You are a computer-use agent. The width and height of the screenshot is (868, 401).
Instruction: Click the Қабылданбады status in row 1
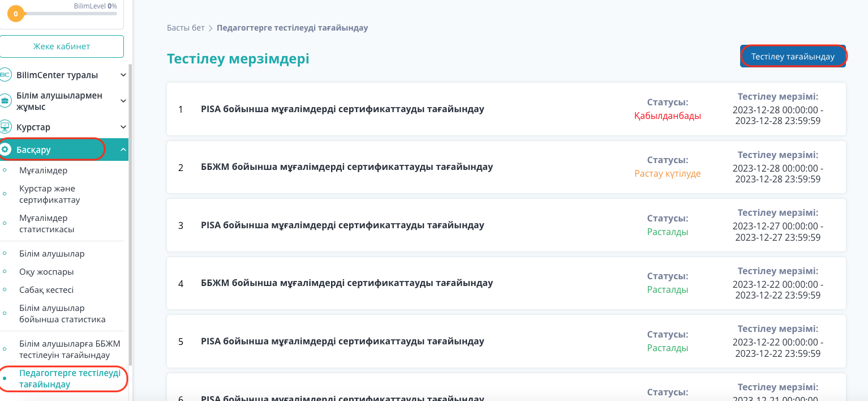point(668,116)
